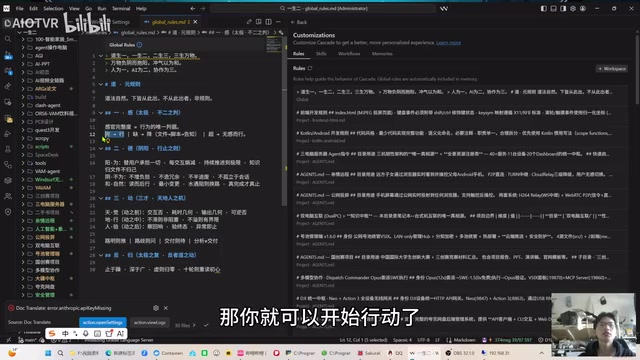This screenshot has height=360, width=640.
Task: Open the skin shirt icon on IME toolbar
Action: point(109,333)
